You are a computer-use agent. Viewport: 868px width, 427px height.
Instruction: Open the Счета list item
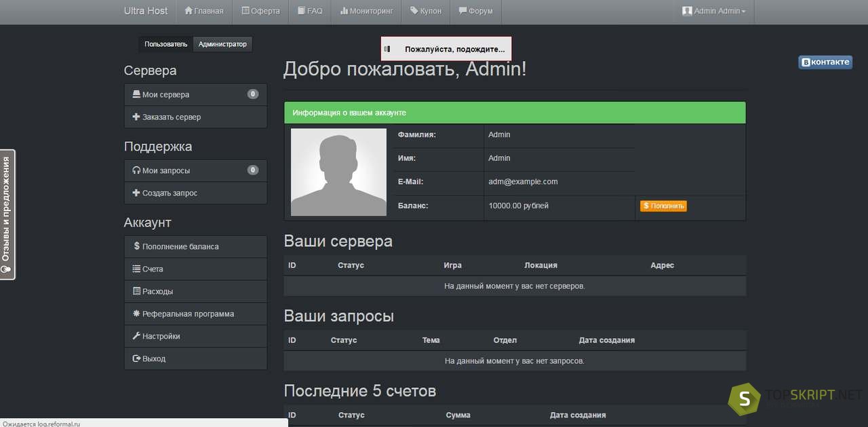tap(153, 270)
